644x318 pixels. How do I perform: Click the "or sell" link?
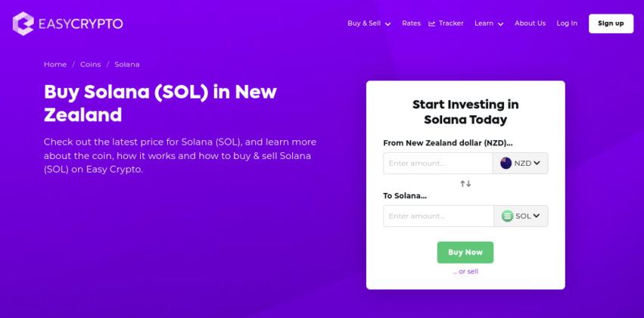coord(465,271)
